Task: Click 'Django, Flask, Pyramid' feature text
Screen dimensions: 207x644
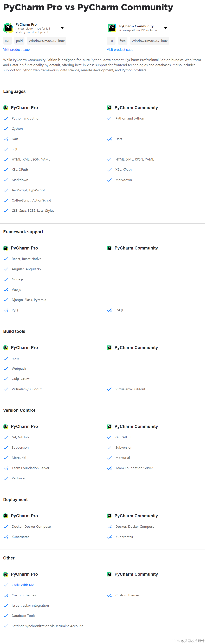Action: tap(29, 300)
